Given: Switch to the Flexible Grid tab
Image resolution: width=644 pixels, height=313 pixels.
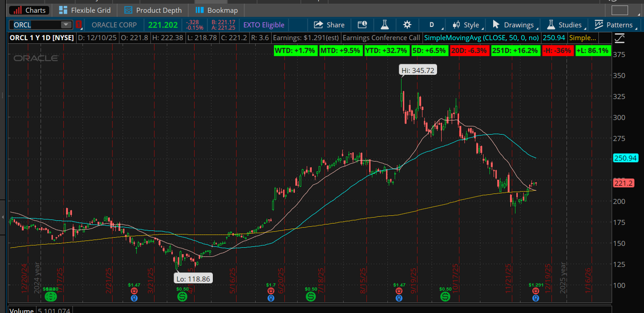Looking at the screenshot, I should (85, 10).
